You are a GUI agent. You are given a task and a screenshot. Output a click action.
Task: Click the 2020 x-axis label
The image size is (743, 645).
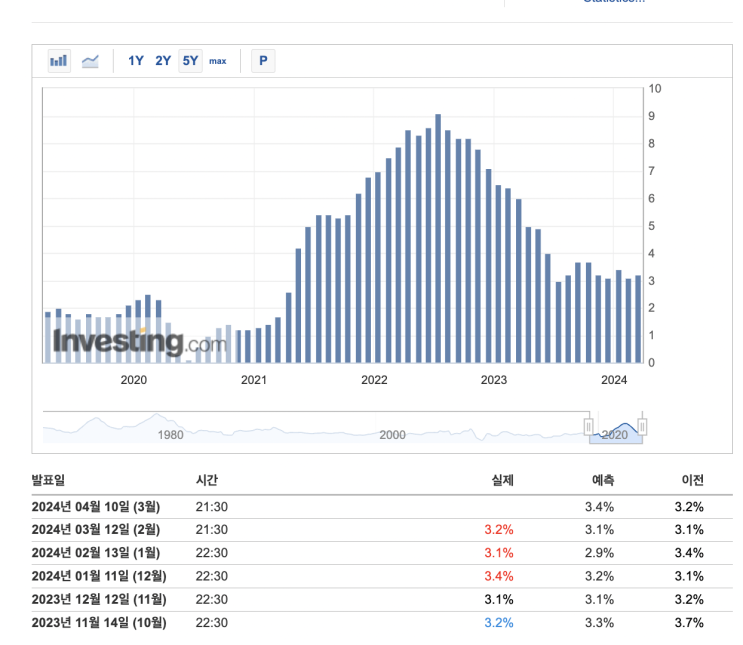[x=134, y=380]
